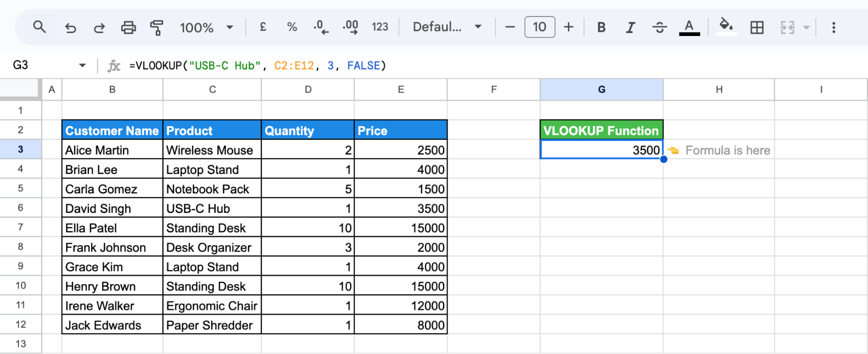Click the Grace Kim cell
Image resolution: width=868 pixels, height=354 pixels.
click(x=112, y=266)
